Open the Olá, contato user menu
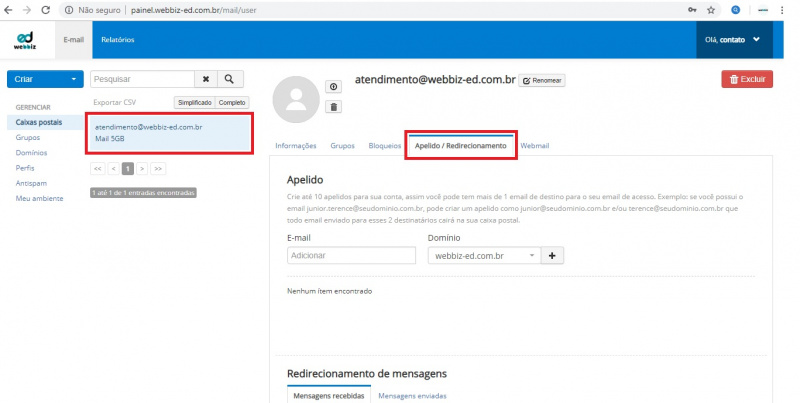This screenshot has height=403, width=800. [733, 40]
